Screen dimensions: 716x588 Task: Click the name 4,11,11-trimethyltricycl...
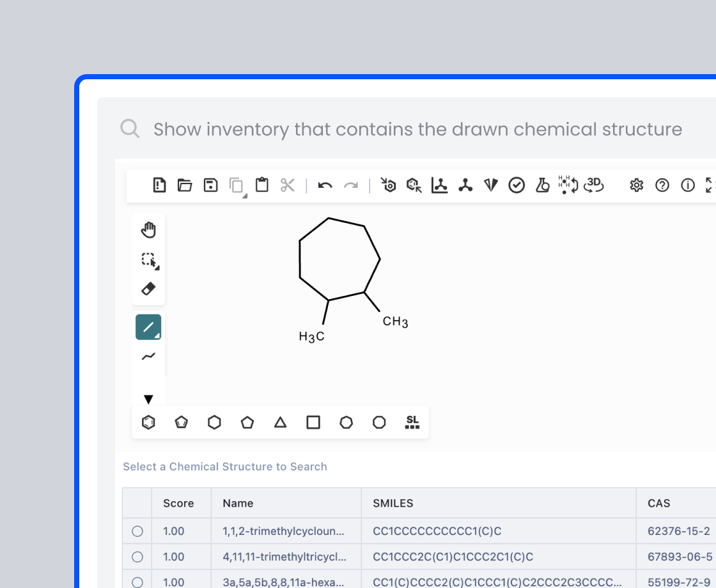284,557
